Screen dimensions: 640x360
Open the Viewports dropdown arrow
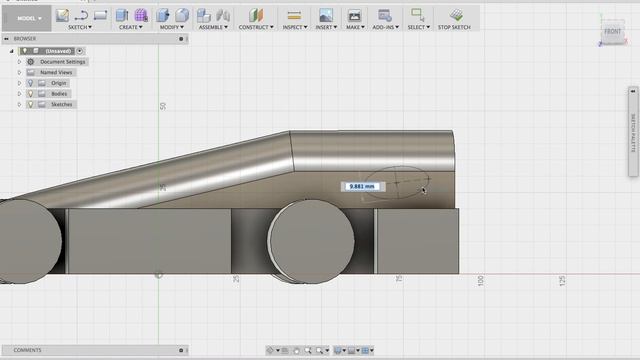(x=372, y=350)
